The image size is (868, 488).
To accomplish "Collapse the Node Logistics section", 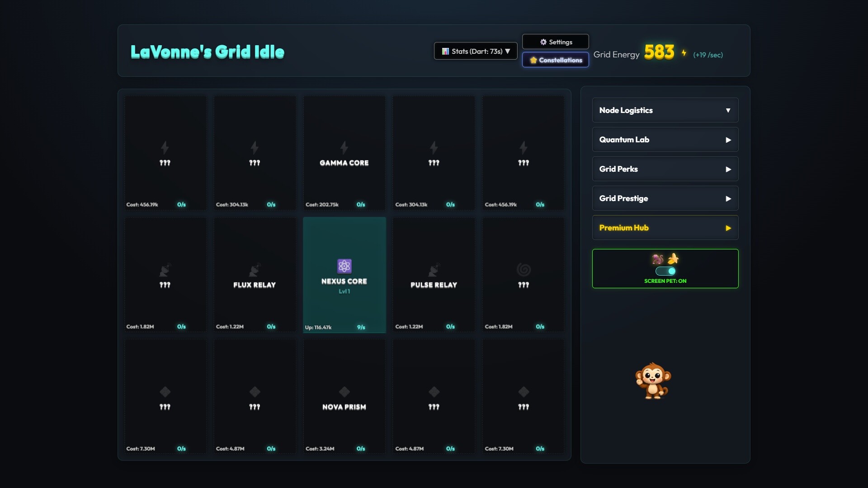I will pyautogui.click(x=665, y=110).
